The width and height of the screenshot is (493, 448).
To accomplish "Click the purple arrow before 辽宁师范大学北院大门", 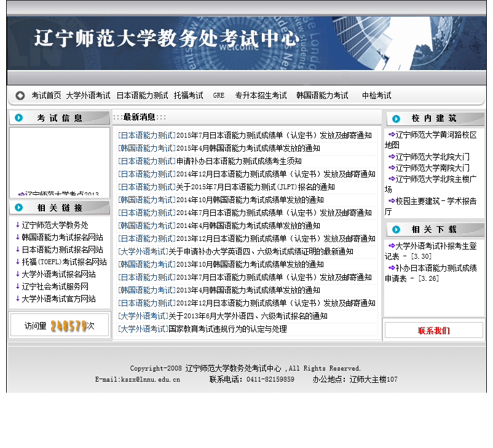I will pos(392,156).
